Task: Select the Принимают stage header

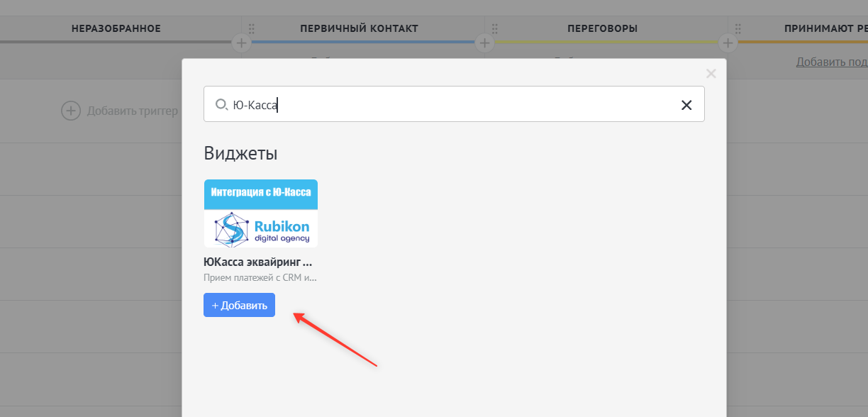Action: pyautogui.click(x=825, y=29)
